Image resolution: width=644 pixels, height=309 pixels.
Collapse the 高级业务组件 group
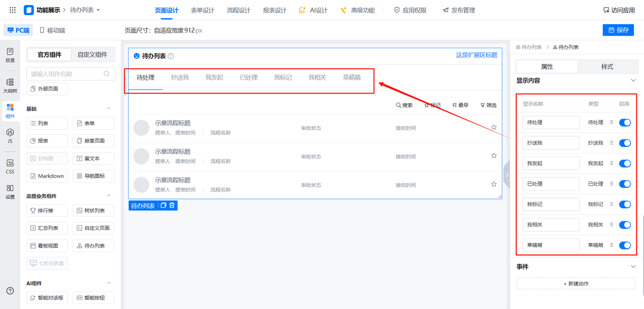(109, 196)
